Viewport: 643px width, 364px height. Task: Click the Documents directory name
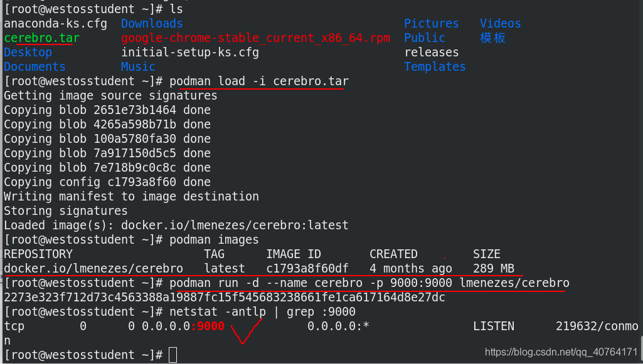(35, 67)
